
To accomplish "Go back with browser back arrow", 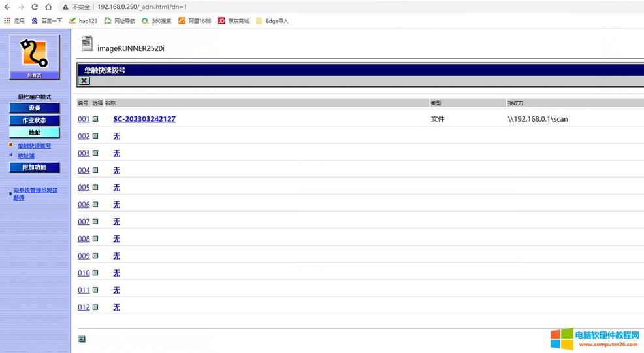I will pos(7,7).
